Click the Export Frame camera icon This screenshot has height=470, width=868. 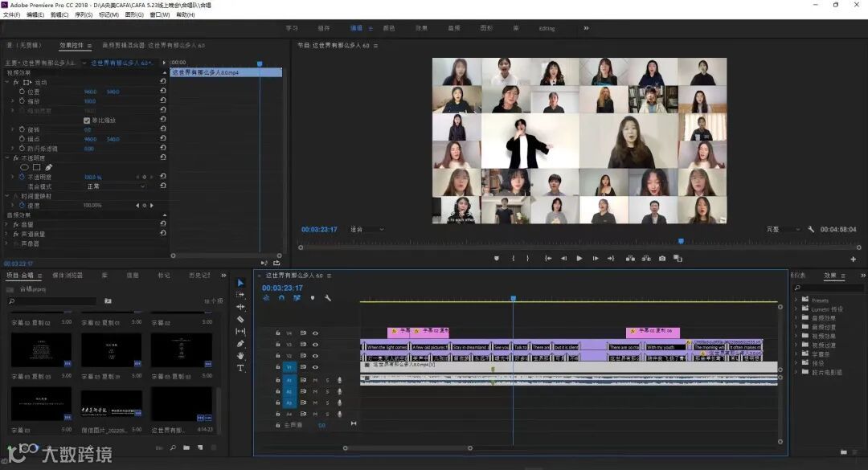(x=662, y=259)
